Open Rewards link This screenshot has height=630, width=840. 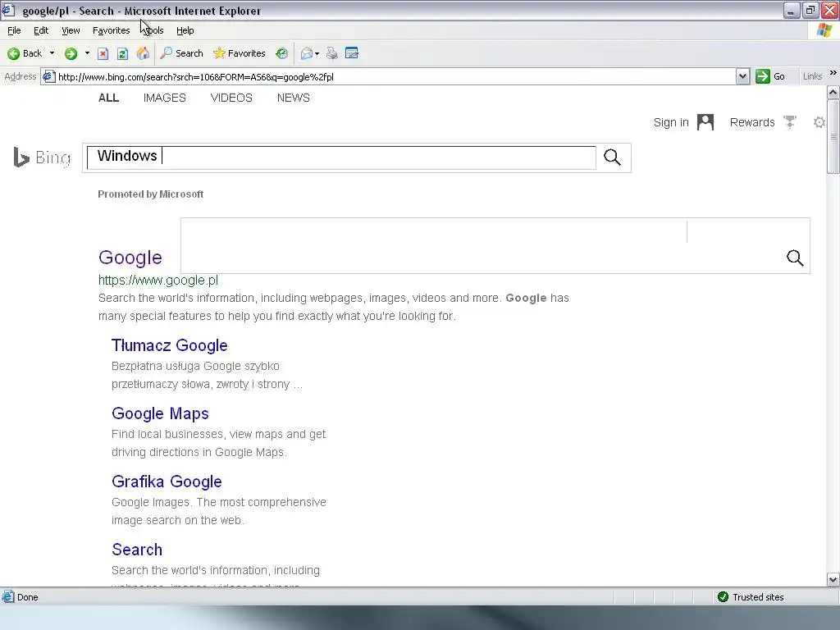[x=752, y=123]
